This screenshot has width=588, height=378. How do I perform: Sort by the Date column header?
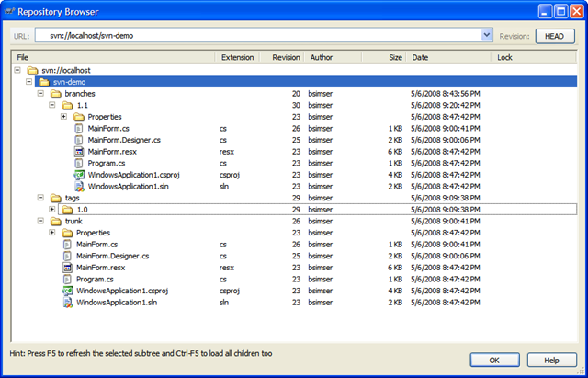click(x=448, y=57)
